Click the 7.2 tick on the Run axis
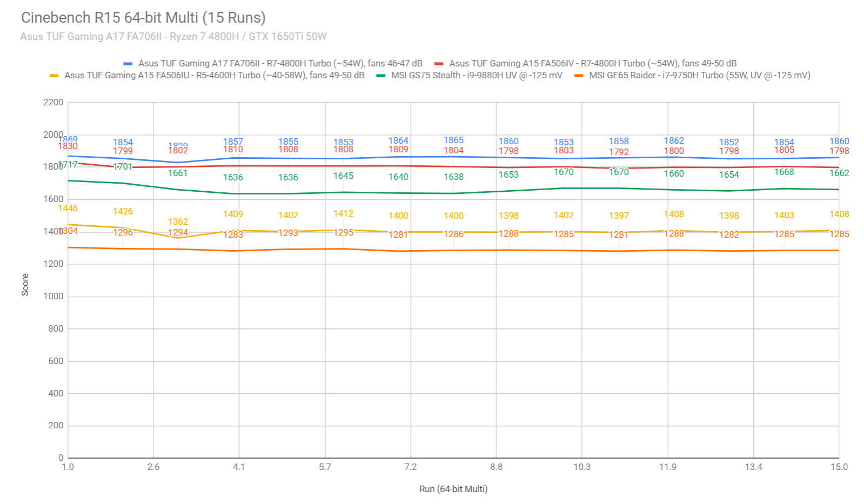Image resolution: width=864 pixels, height=504 pixels. (410, 467)
